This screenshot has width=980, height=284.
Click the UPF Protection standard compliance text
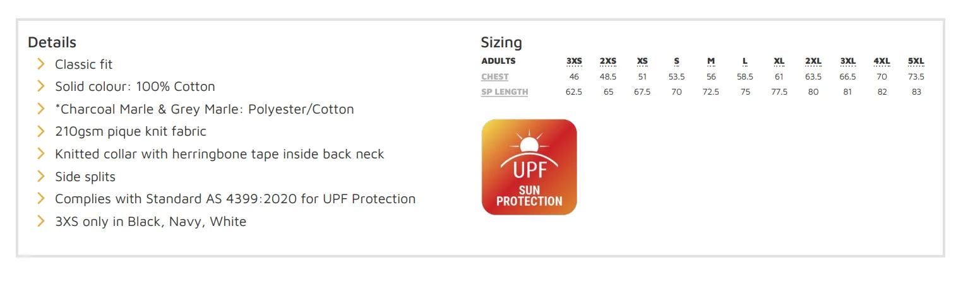click(235, 199)
